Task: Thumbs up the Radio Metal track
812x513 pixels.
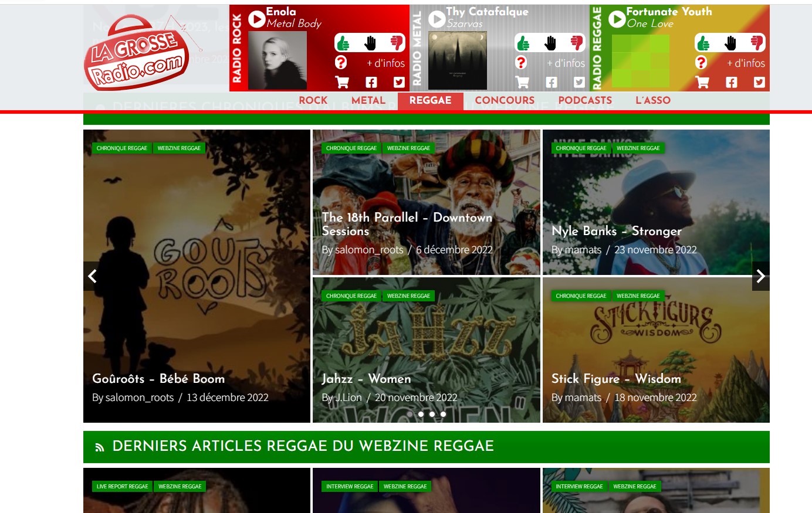Action: tap(524, 43)
